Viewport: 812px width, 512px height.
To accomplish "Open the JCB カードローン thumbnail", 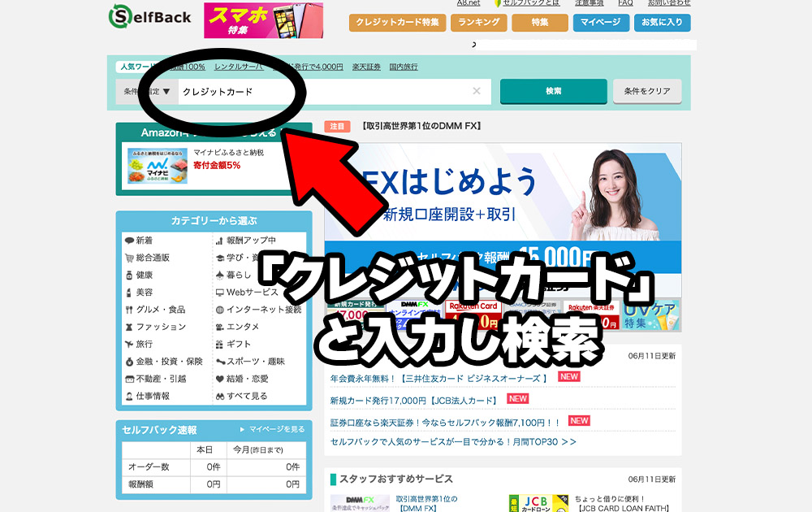I will 538,503.
